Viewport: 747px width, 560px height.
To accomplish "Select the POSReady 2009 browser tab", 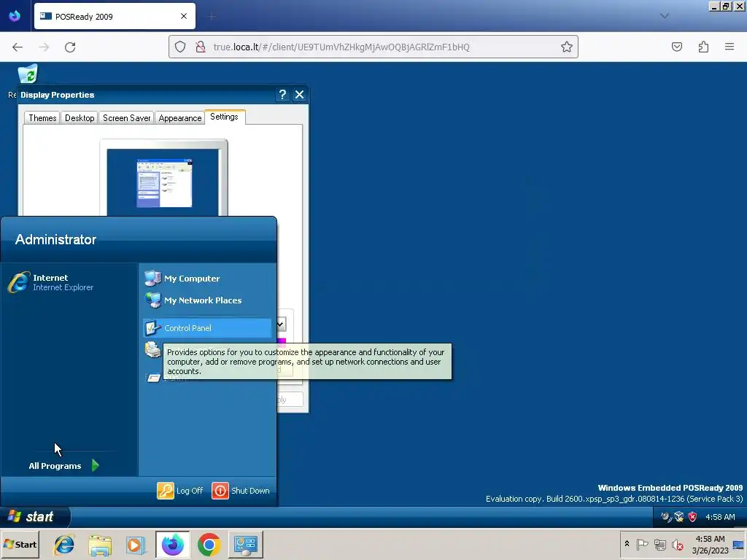I will (115, 16).
